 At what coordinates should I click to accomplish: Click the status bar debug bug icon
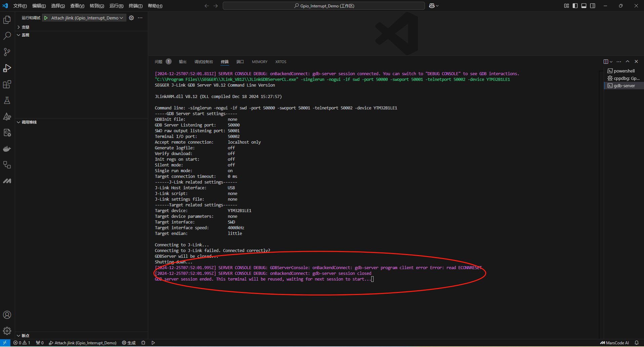(143, 343)
